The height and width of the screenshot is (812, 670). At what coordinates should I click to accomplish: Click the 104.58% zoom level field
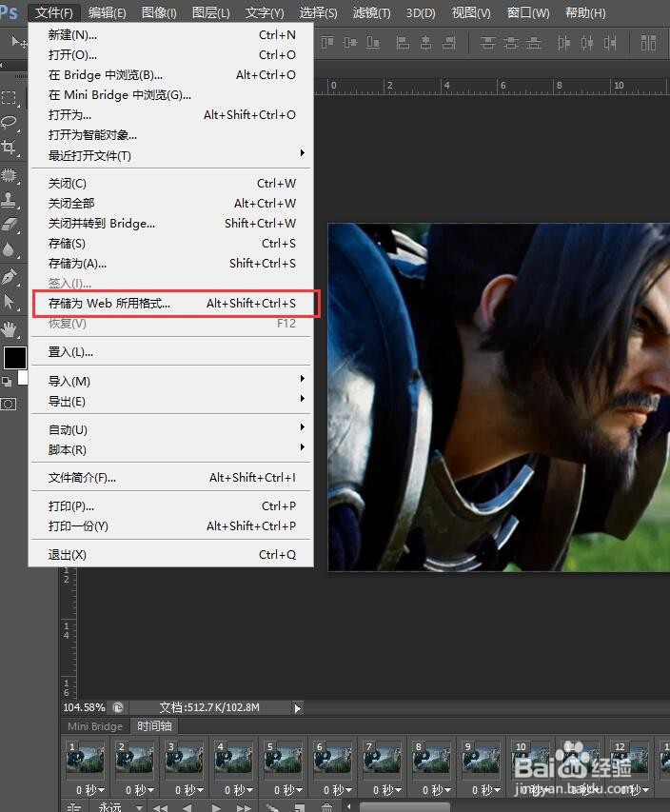pyautogui.click(x=84, y=707)
